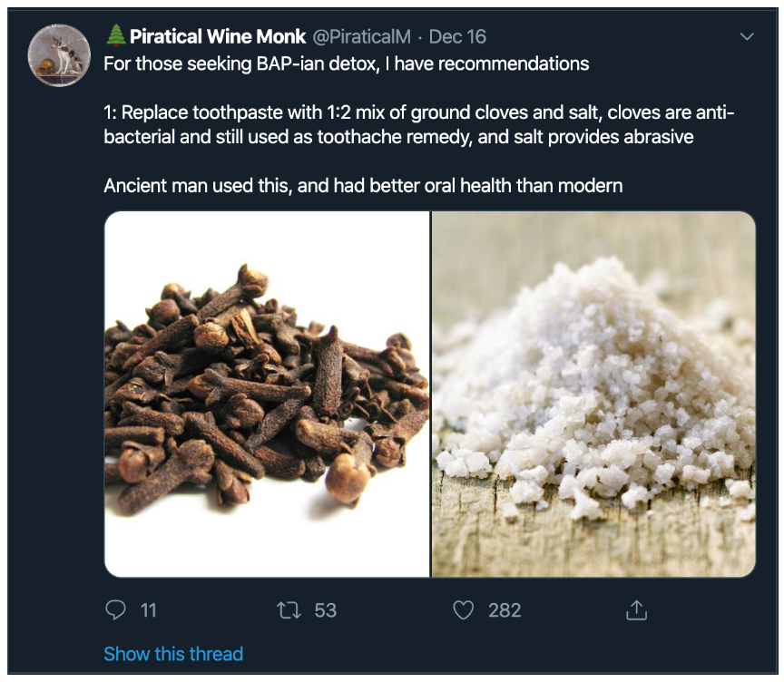Open tweet options chevron dropdown
The height and width of the screenshot is (682, 784).
[x=747, y=37]
